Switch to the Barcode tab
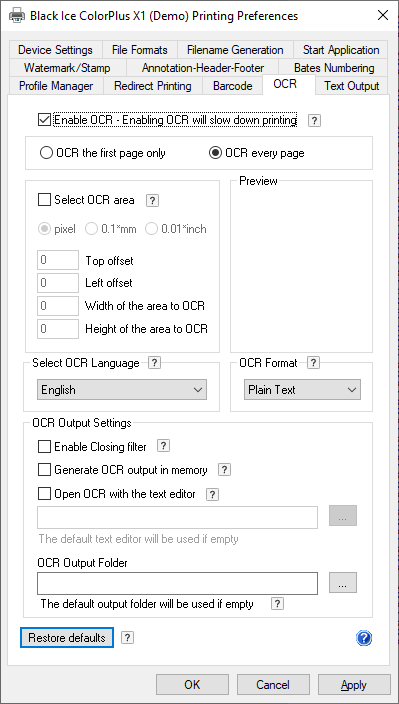Viewport: 399px width, 704px height. 232,86
